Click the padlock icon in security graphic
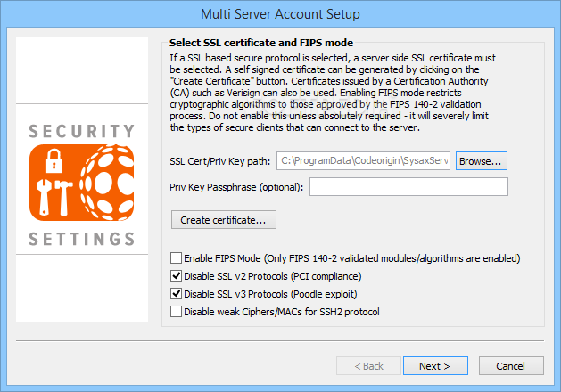The image size is (561, 392). [x=54, y=160]
